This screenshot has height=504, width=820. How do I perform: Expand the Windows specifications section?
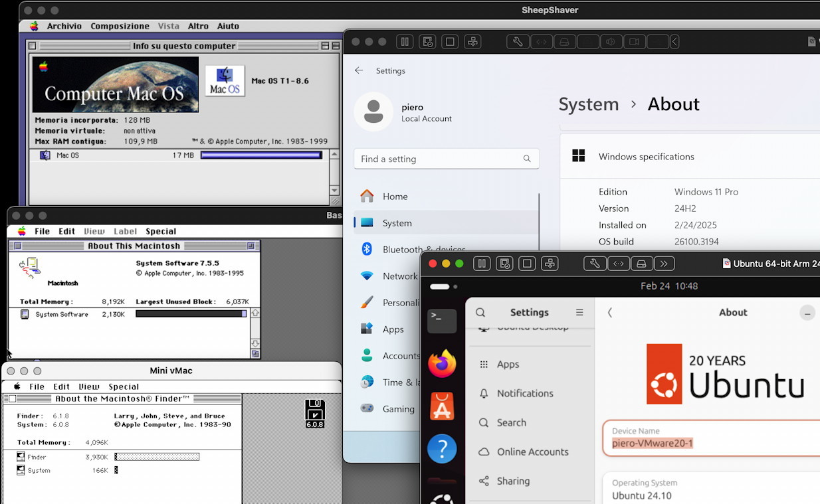690,157
